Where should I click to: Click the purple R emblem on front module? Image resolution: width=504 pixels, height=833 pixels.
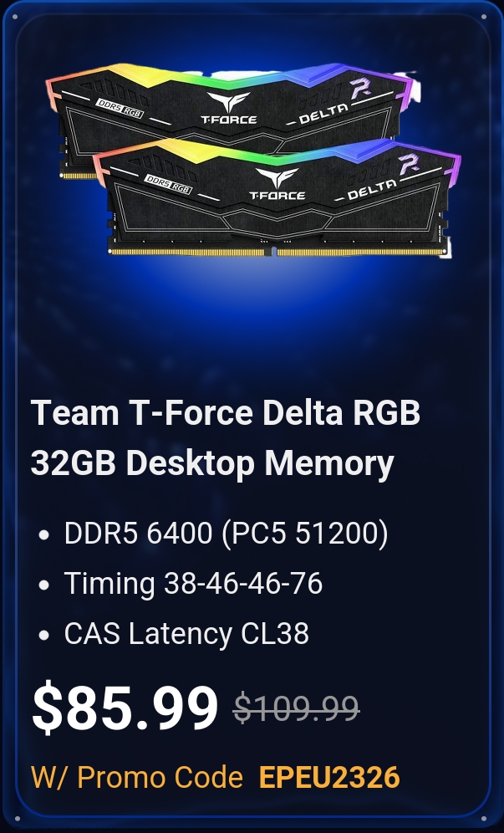coord(409,165)
